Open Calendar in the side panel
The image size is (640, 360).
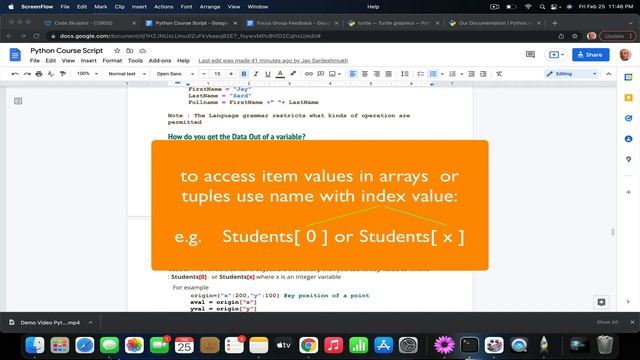pyautogui.click(x=628, y=77)
